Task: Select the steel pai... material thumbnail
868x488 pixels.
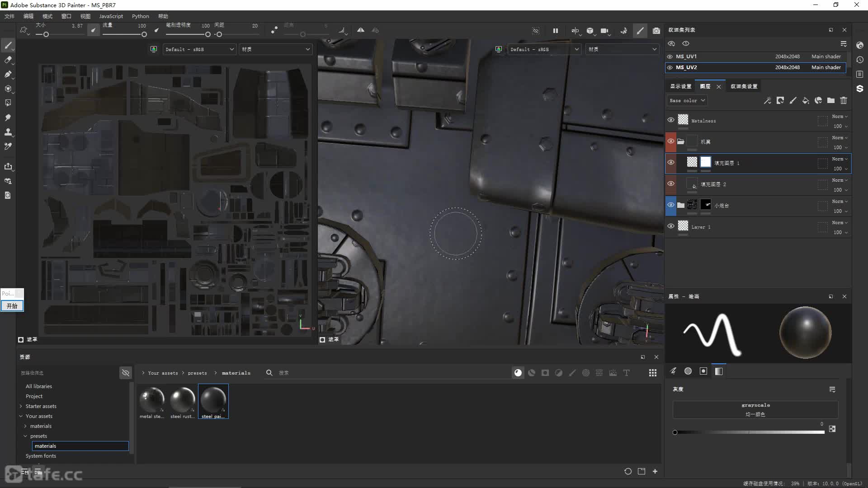Action: (x=213, y=401)
